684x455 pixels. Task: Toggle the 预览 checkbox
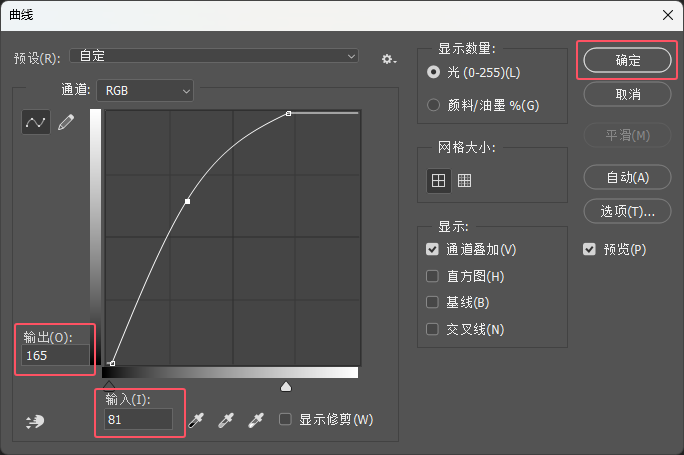[589, 250]
